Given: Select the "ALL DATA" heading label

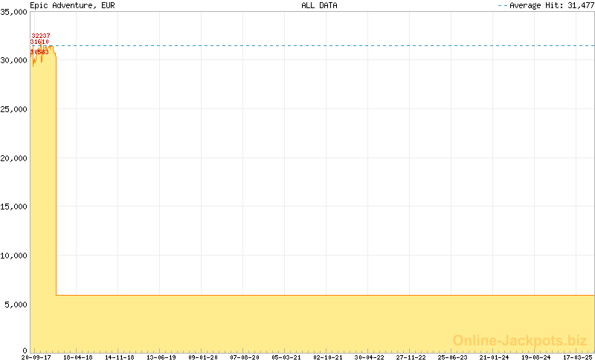Looking at the screenshot, I should 319,5.
